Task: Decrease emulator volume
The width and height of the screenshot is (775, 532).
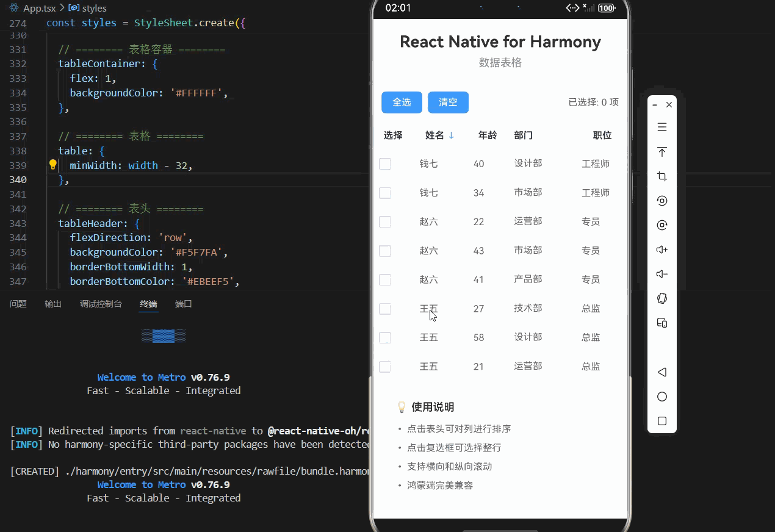Action: tap(662, 274)
